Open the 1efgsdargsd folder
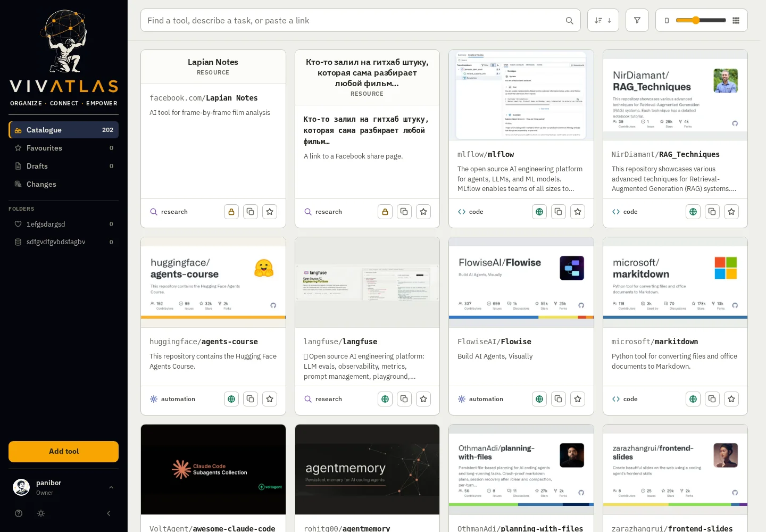Image resolution: width=766 pixels, height=532 pixels. coord(64,224)
